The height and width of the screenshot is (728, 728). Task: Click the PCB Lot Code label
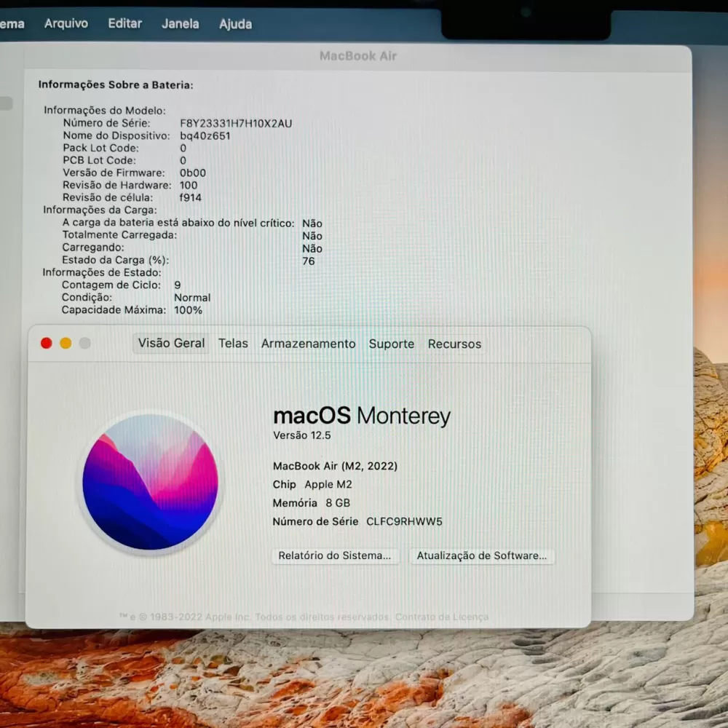pyautogui.click(x=99, y=161)
